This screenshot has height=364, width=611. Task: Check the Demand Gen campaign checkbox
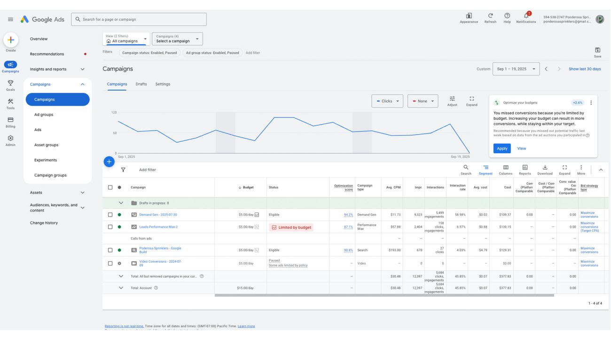110,215
